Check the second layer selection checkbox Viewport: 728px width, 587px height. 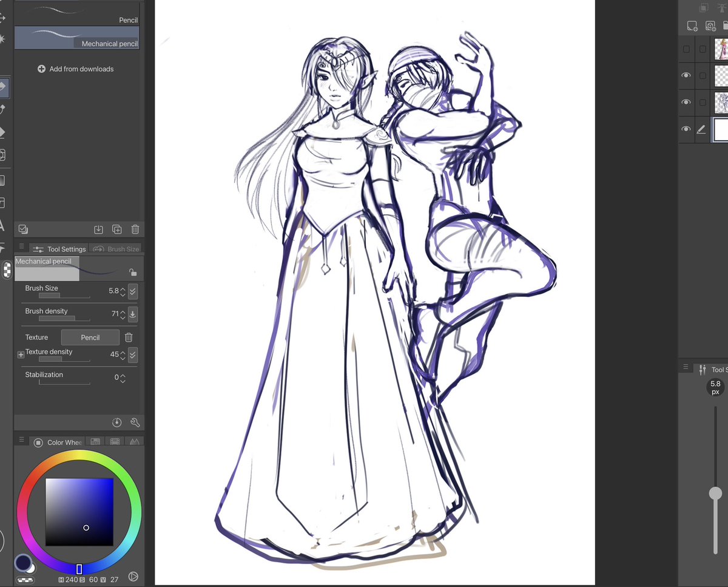[x=703, y=76]
